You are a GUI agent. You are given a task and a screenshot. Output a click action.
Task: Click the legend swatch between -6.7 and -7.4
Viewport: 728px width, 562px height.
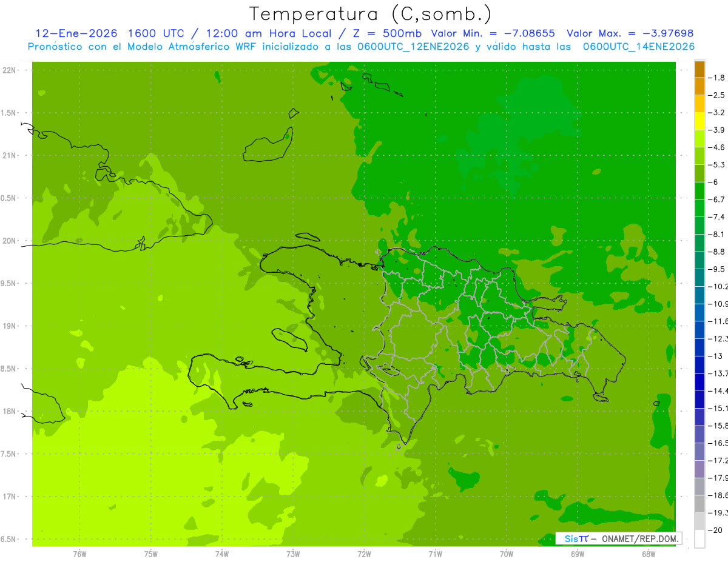click(x=699, y=208)
